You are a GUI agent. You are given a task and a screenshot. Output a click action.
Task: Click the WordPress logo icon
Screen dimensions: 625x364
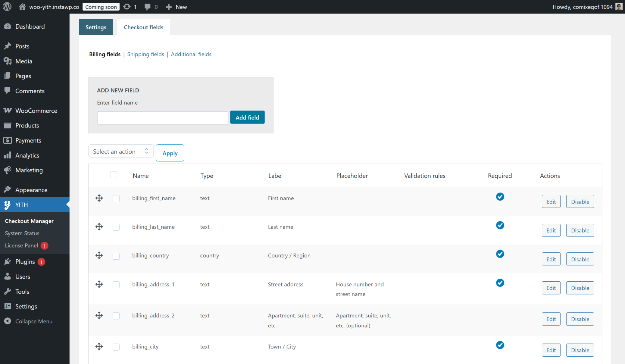click(7, 7)
